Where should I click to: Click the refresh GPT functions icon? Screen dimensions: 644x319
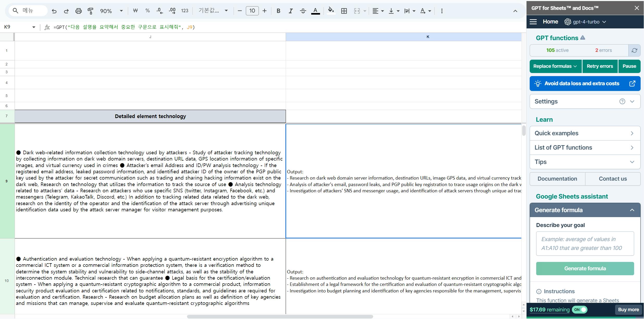tap(634, 50)
